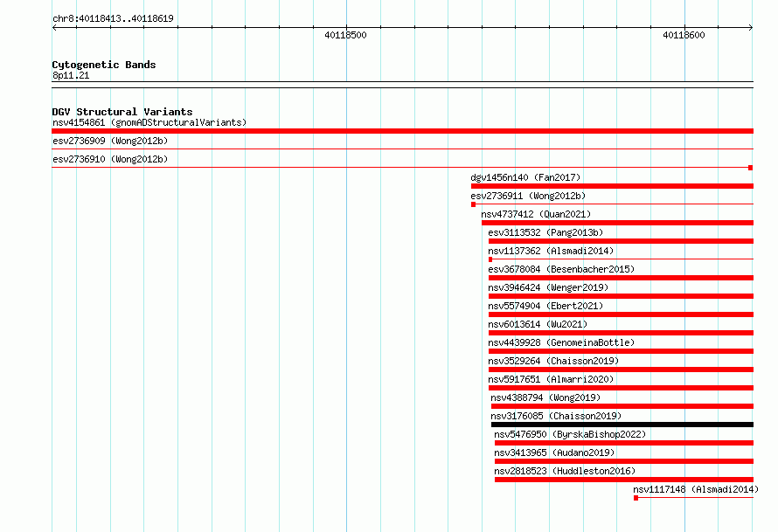Click the red bar under dgv1456n140
Screen dimensions: 778x532
[612, 186]
